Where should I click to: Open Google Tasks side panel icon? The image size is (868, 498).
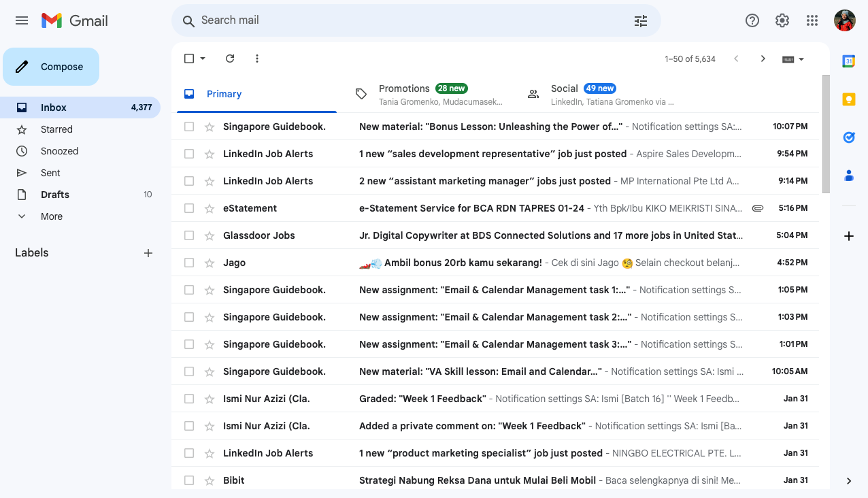point(849,137)
